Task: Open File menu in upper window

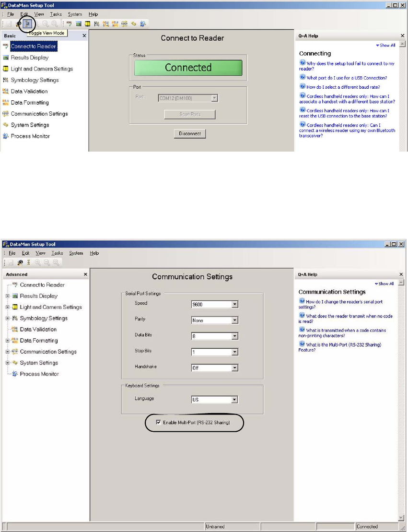Action: click(11, 14)
